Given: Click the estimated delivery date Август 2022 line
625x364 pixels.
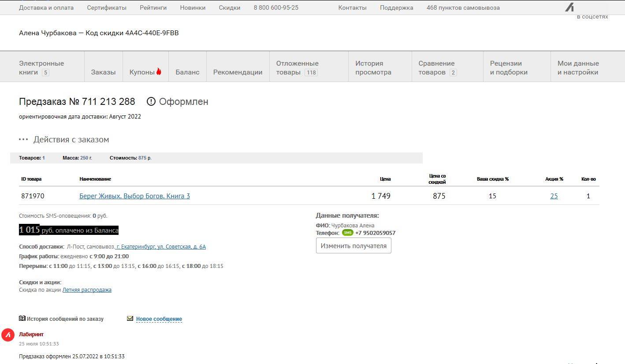Looking at the screenshot, I should pos(80,117).
